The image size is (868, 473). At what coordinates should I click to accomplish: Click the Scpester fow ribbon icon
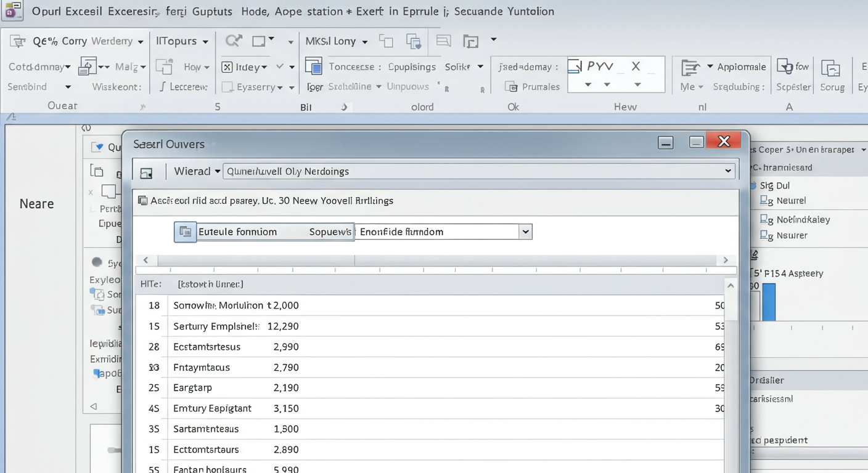pos(785,67)
